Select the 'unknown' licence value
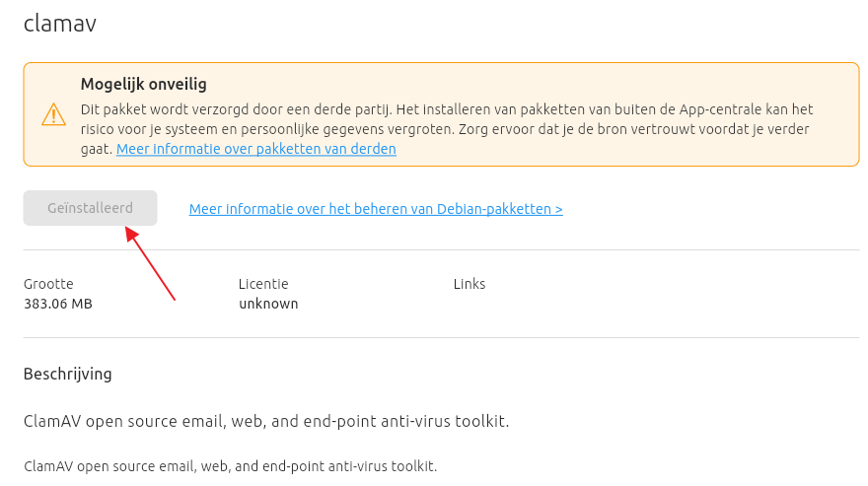This screenshot has width=868, height=486. 268,304
